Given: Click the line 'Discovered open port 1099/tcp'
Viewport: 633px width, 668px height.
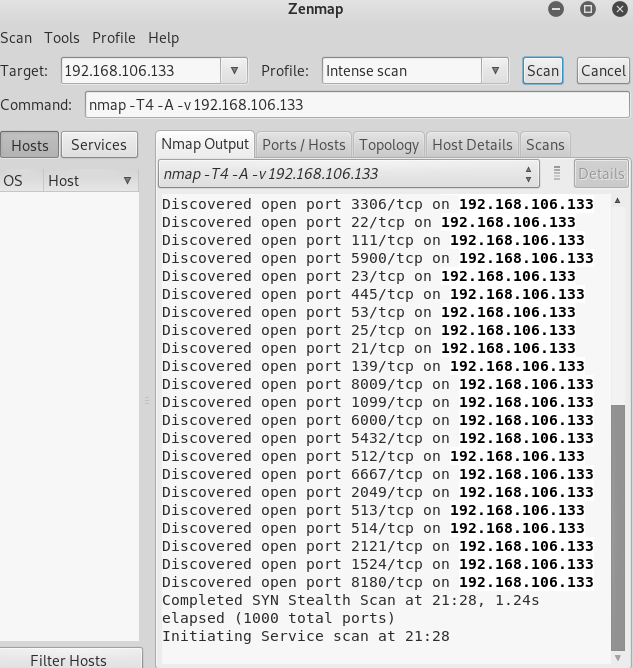Looking at the screenshot, I should (377, 402).
